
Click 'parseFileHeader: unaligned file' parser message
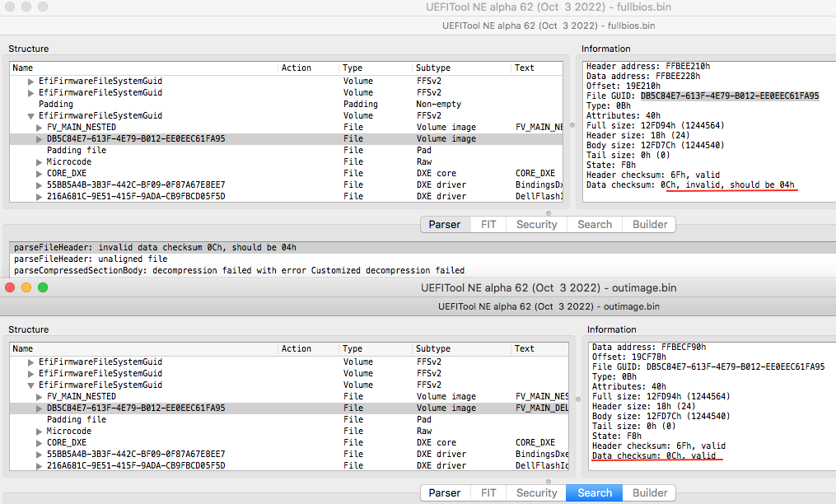(x=91, y=259)
